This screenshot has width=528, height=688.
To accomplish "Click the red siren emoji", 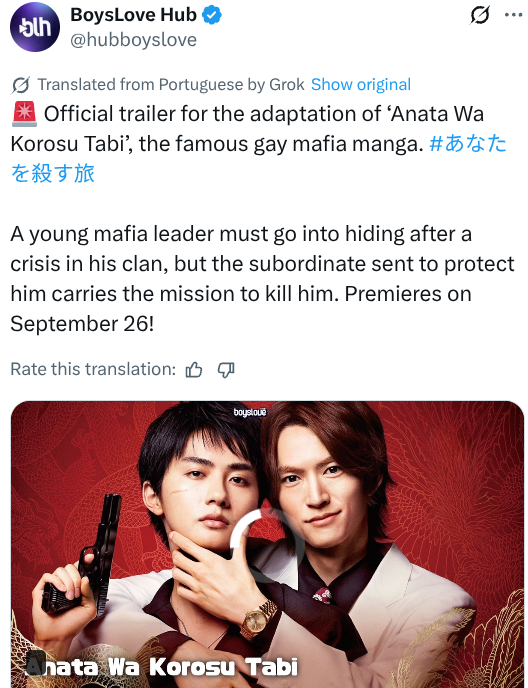I will tap(25, 114).
